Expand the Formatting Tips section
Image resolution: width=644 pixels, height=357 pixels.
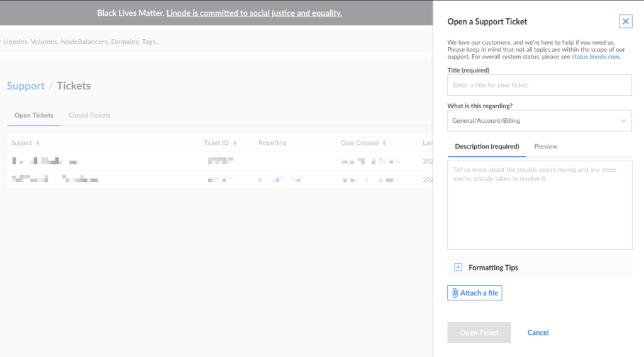click(x=539, y=268)
